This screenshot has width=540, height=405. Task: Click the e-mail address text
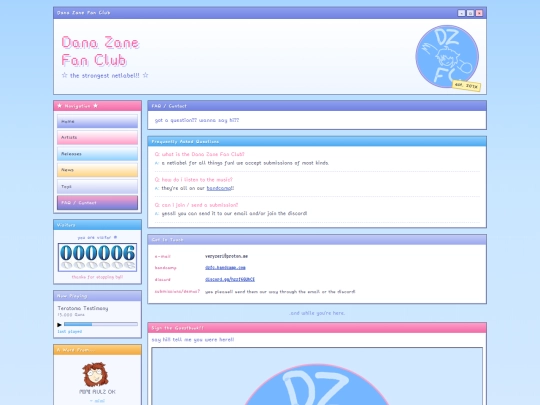(x=226, y=256)
